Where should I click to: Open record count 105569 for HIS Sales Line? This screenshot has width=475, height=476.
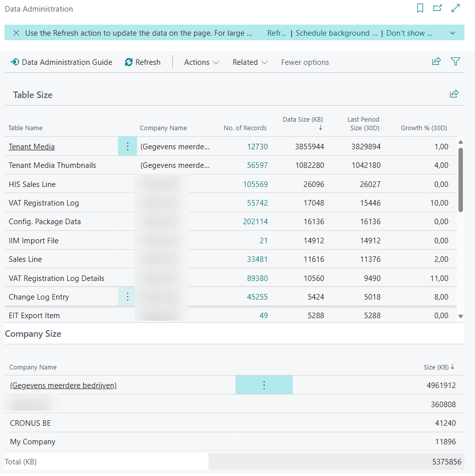tap(256, 184)
